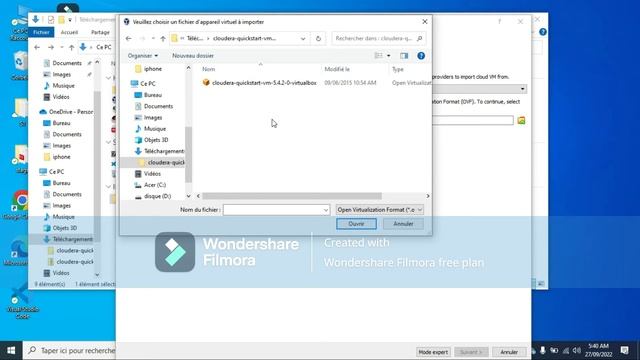Image resolution: width=640 pixels, height=360 pixels.
Task: Select Téléchargements in dialog tree
Action: coord(164,151)
